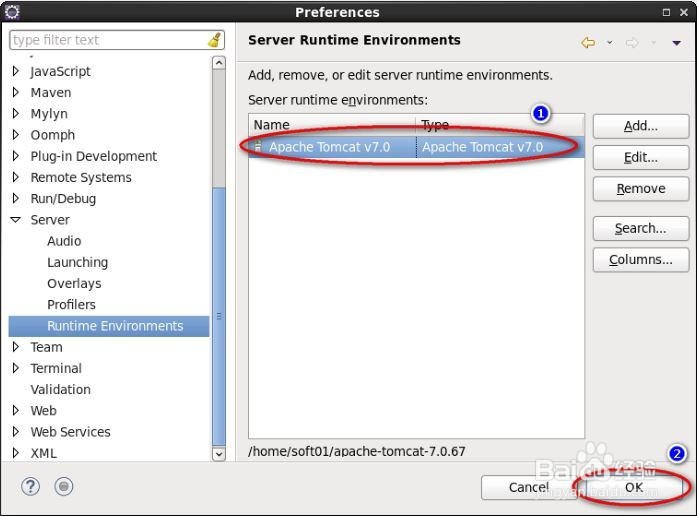
Task: Select the Team label in the tree
Action: coord(46,347)
